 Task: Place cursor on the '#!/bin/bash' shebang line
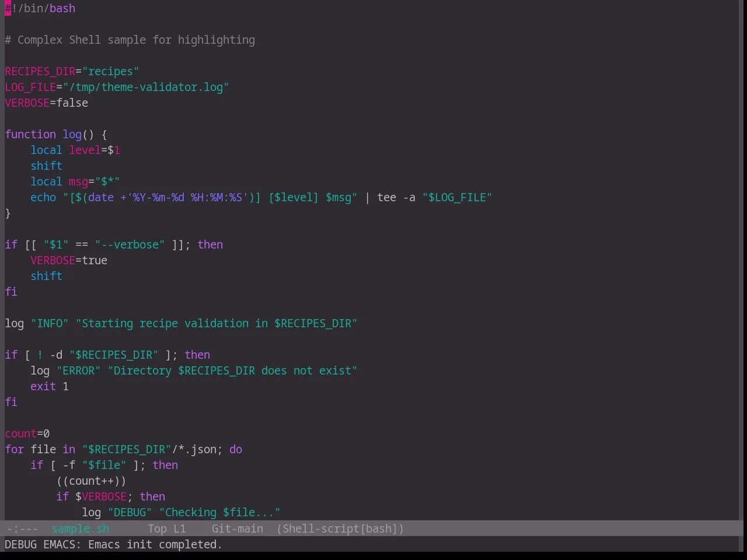(40, 9)
